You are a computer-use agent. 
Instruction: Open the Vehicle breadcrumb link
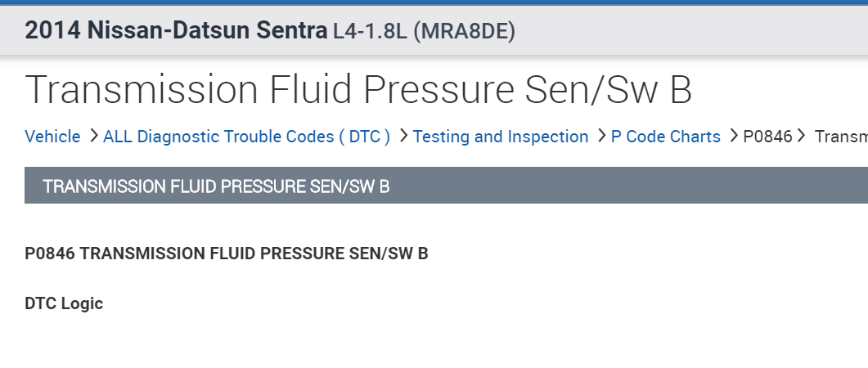[52, 137]
